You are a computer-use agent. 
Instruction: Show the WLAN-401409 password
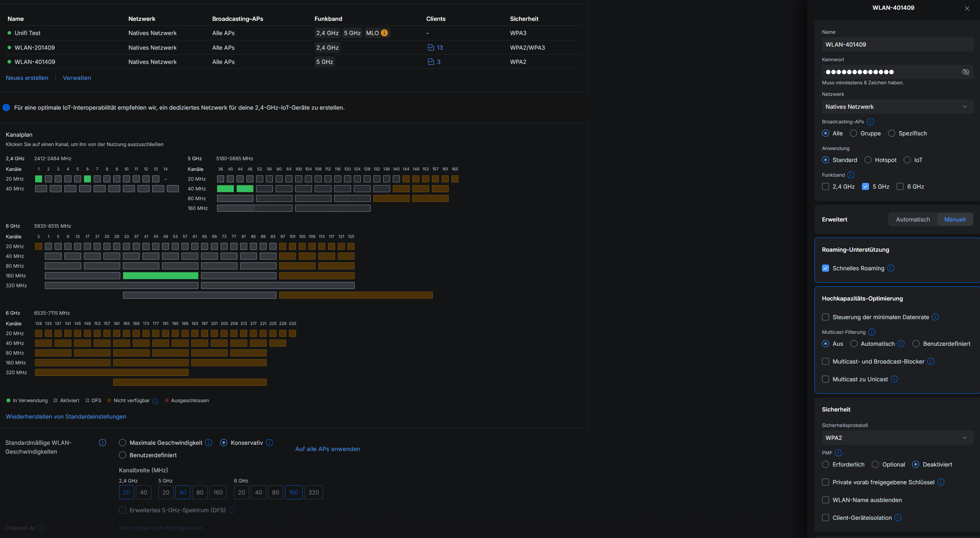tap(966, 71)
